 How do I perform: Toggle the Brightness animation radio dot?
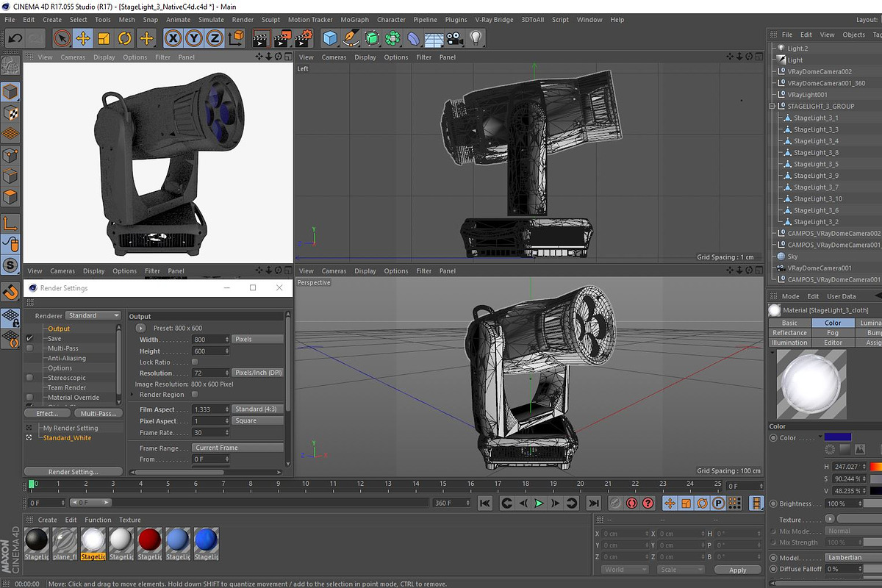click(773, 503)
